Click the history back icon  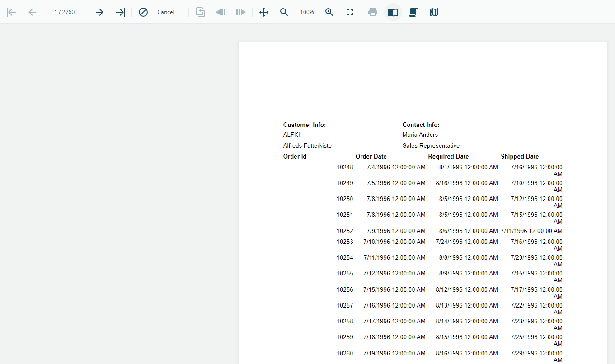[221, 12]
